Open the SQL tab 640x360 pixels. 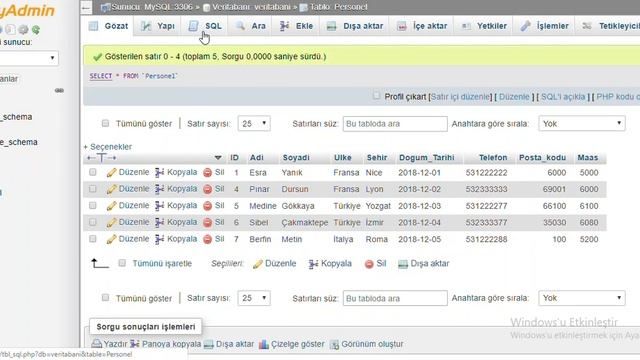(205, 26)
